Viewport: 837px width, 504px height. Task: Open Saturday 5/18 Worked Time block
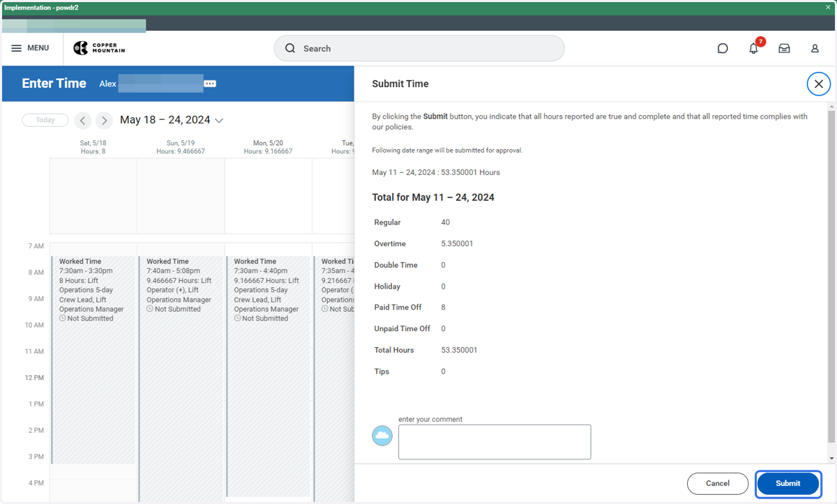click(93, 360)
